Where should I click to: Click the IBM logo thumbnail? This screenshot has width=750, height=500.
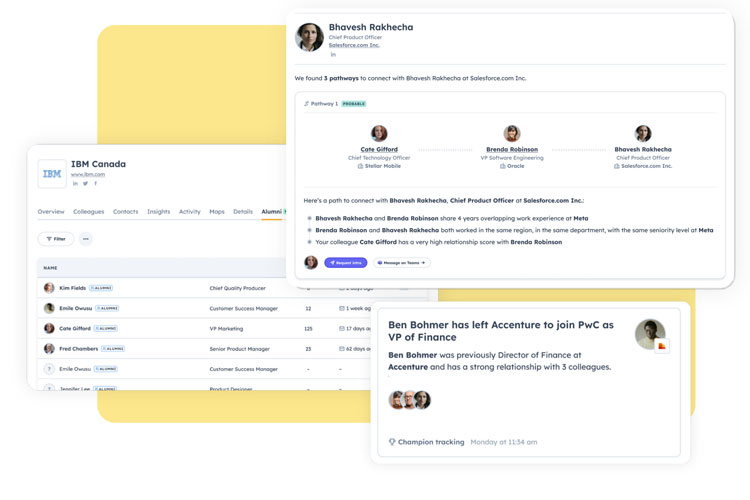52,174
